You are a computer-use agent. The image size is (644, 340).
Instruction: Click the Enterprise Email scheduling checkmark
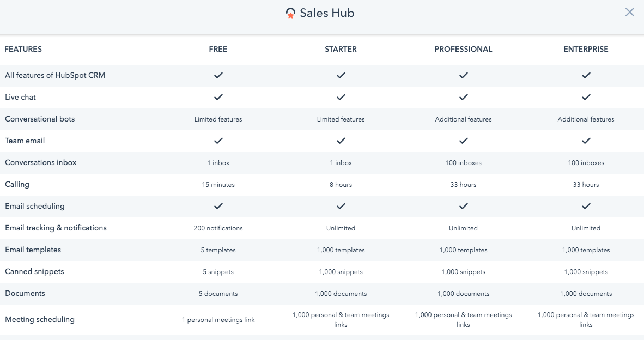click(586, 206)
